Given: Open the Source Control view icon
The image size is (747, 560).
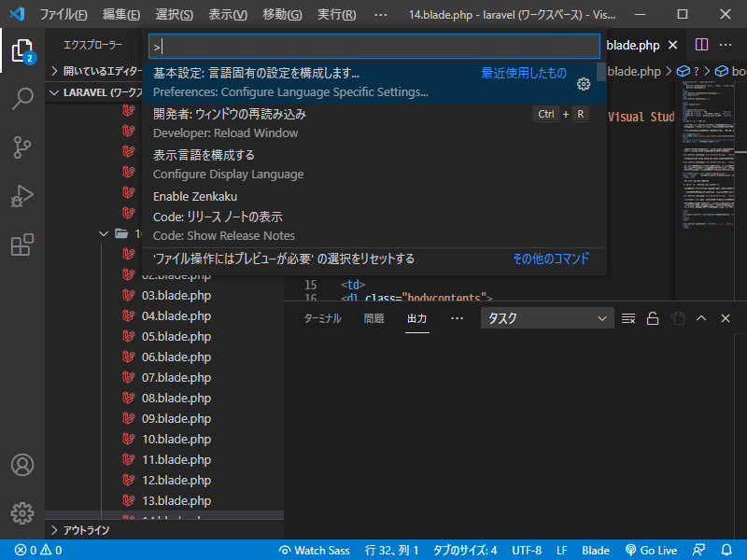Looking at the screenshot, I should coord(21,147).
